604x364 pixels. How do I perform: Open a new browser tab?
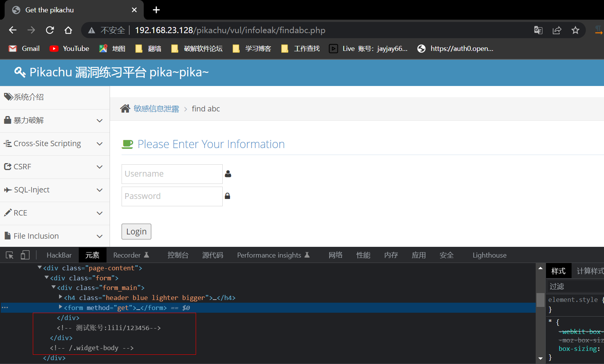[156, 10]
